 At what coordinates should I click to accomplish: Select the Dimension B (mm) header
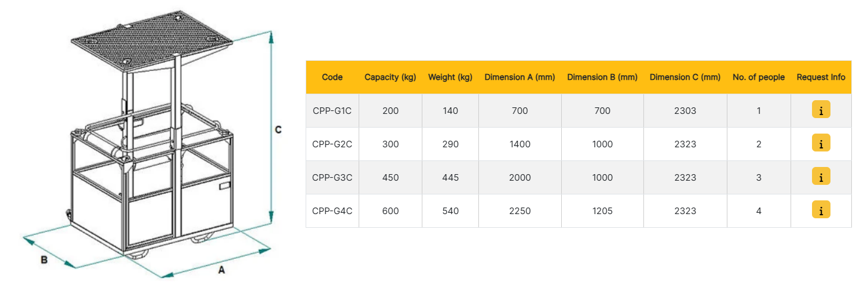click(x=602, y=77)
